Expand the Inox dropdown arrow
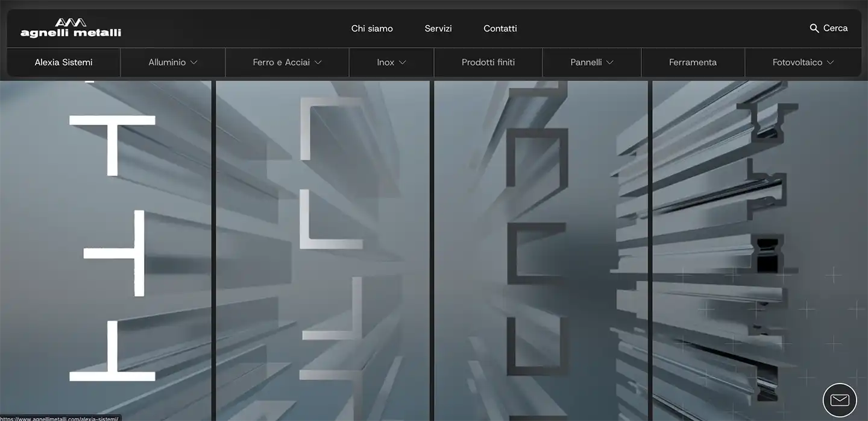 (403, 63)
